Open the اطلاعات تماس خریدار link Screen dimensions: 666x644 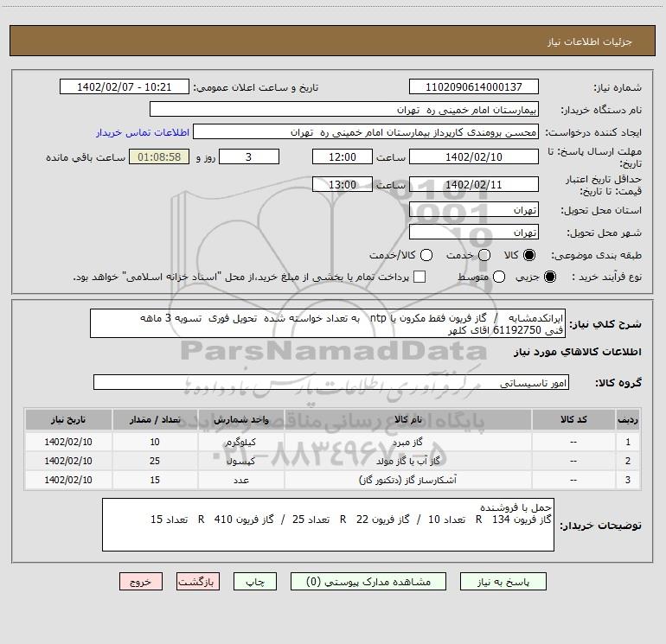point(143,132)
